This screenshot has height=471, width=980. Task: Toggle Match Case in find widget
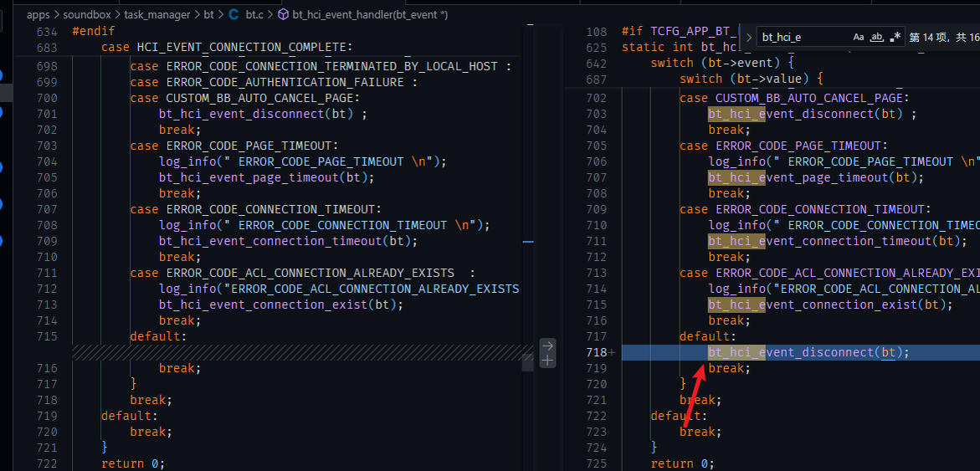[x=859, y=38]
